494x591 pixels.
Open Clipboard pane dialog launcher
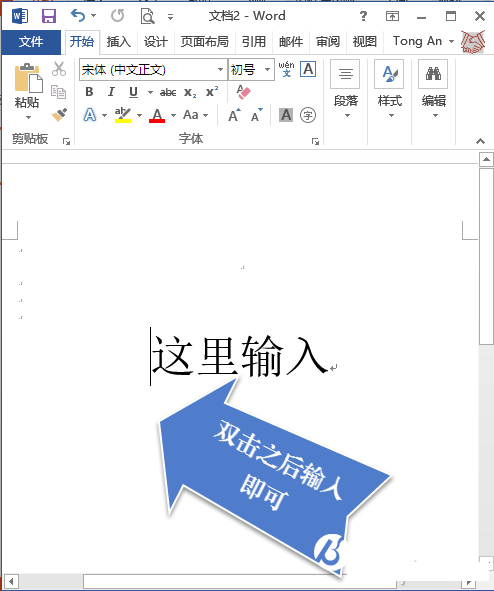pos(67,141)
